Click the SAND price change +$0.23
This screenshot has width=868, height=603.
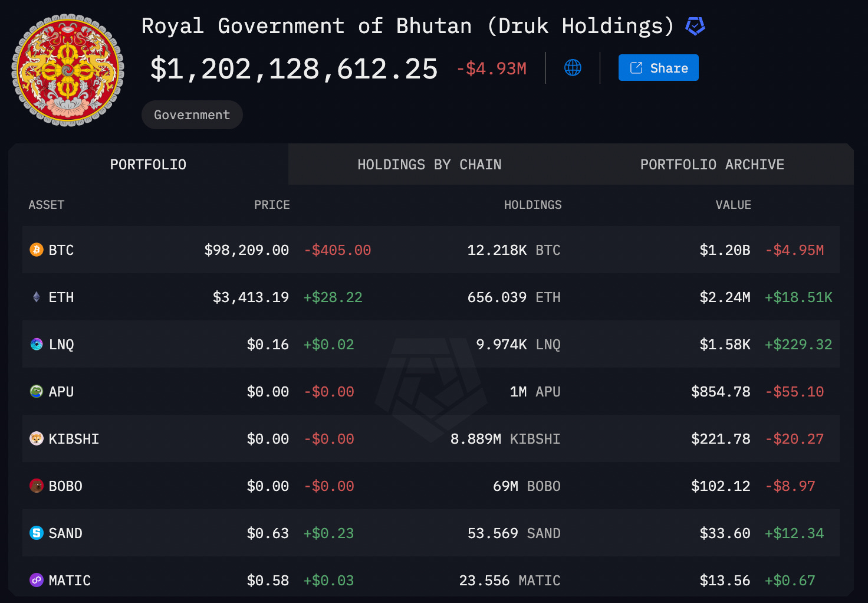tap(328, 533)
